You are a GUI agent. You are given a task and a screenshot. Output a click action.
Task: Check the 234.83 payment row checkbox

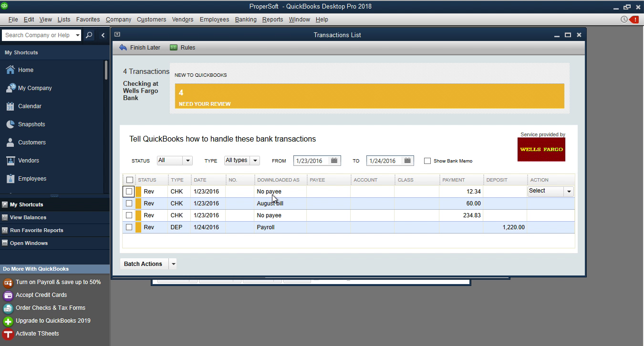click(129, 215)
